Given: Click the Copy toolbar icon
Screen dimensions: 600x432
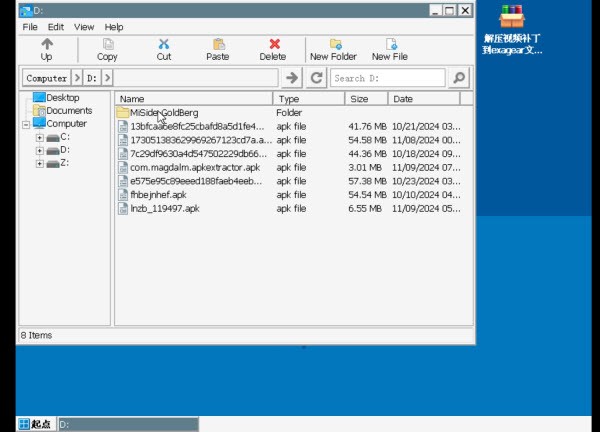Looking at the screenshot, I should click(107, 45).
